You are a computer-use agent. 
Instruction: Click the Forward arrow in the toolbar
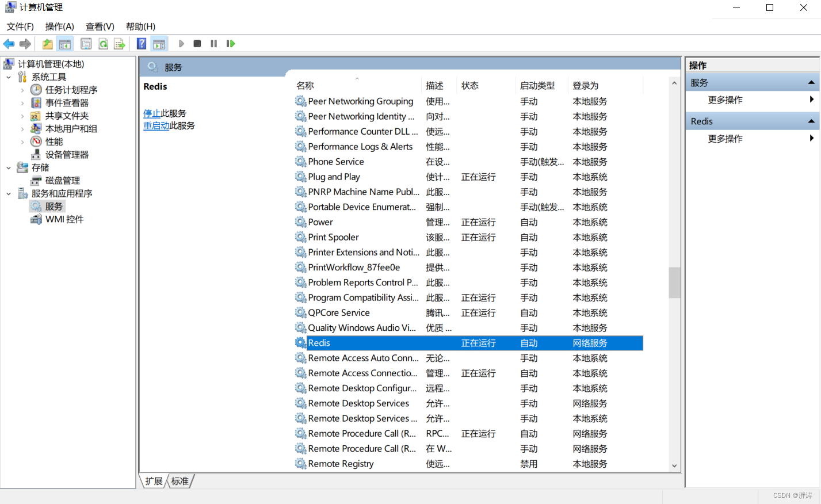[25, 44]
